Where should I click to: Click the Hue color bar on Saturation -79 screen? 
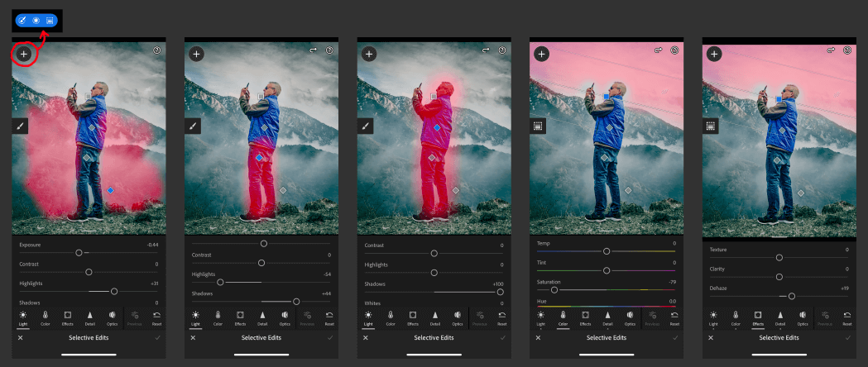(x=607, y=306)
